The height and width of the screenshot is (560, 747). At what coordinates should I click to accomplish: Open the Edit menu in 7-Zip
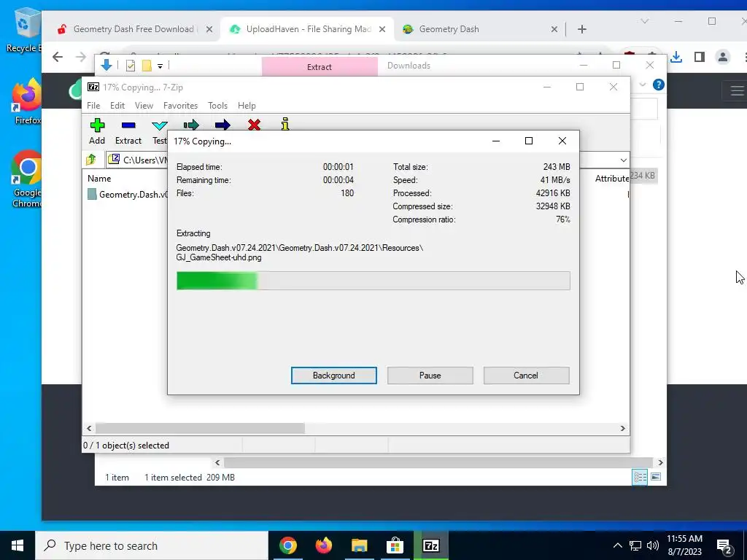pyautogui.click(x=117, y=106)
